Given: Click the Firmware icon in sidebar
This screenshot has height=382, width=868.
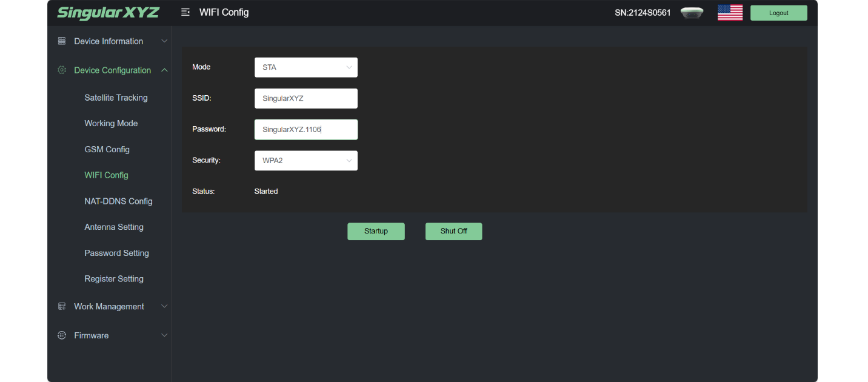Looking at the screenshot, I should pos(62,335).
